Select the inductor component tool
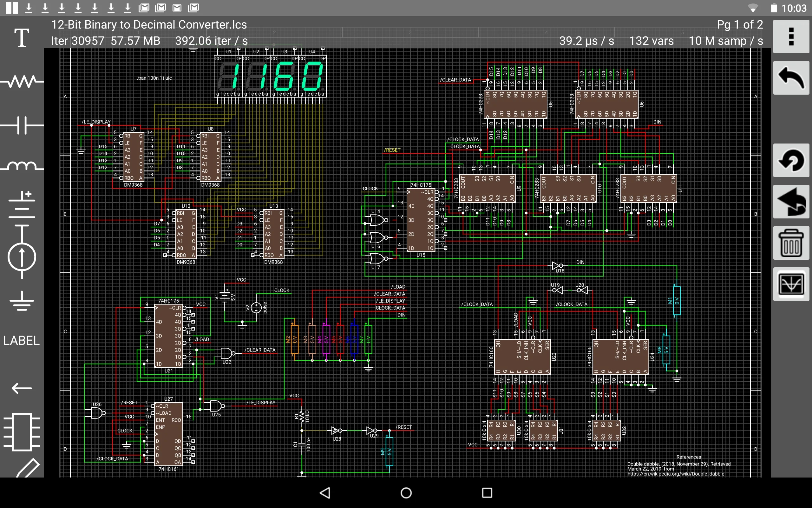Screen dimensions: 812x508 pos(22,166)
